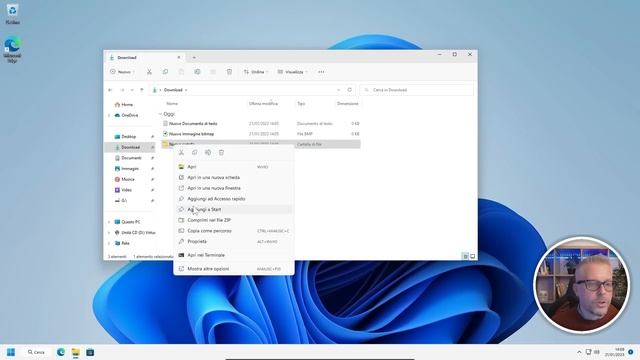The width and height of the screenshot is (640, 360).
Task: Close the Download tab with its X
Action: pos(178,58)
